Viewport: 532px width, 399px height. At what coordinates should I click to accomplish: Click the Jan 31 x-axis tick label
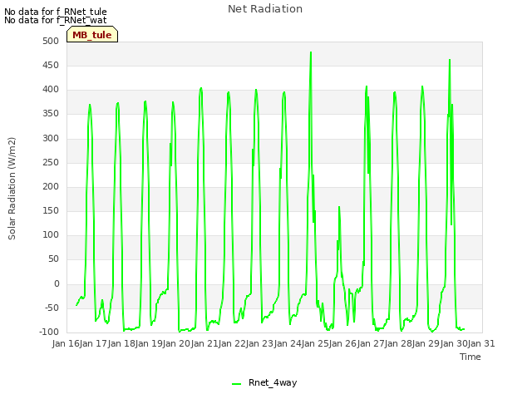(481, 343)
